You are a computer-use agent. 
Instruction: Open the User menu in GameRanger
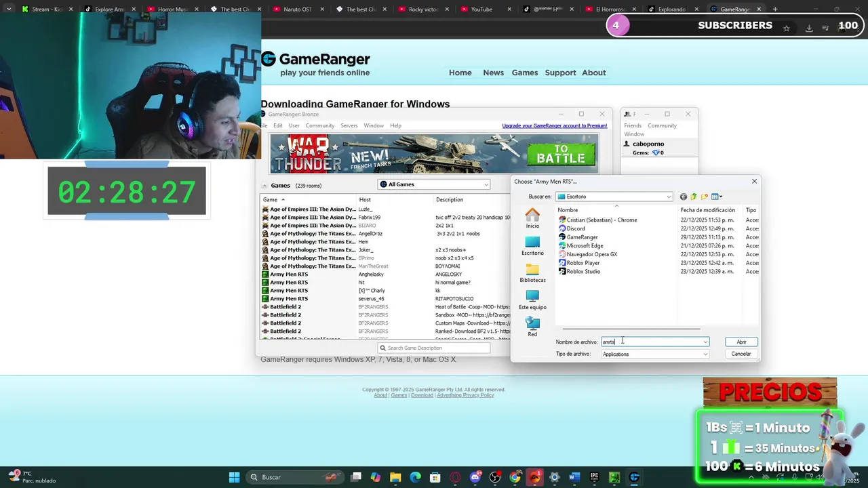tap(294, 125)
